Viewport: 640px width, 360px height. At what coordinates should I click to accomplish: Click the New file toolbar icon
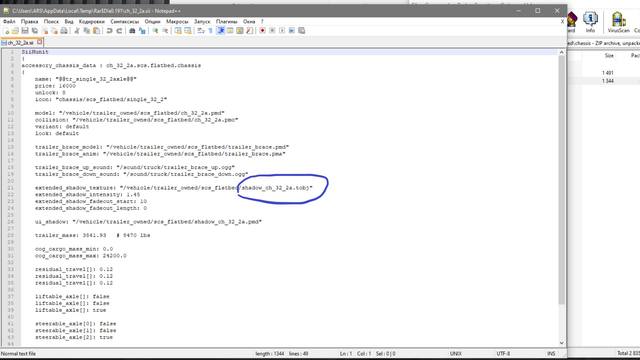[6, 31]
